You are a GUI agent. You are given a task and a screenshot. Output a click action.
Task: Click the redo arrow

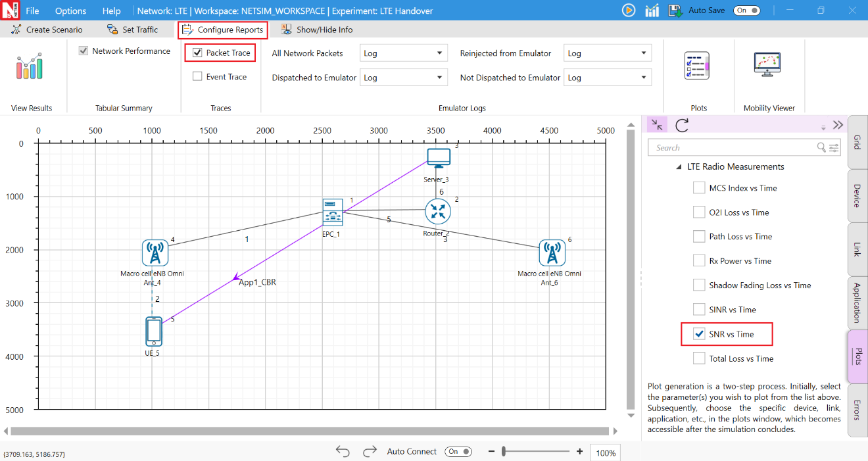click(370, 451)
